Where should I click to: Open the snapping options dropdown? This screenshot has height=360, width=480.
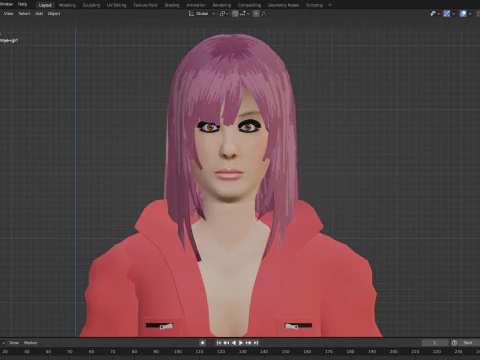[245, 14]
